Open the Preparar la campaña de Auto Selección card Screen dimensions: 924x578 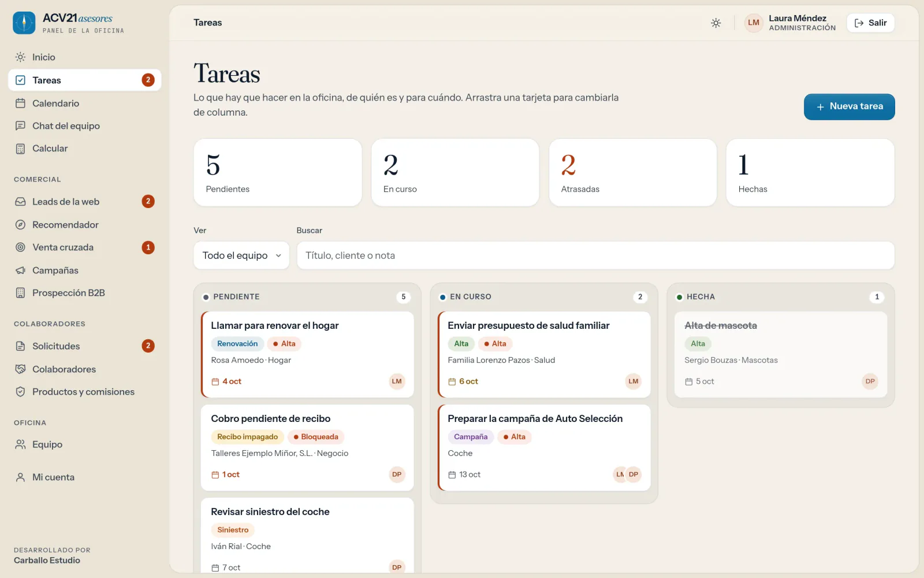[544, 447]
